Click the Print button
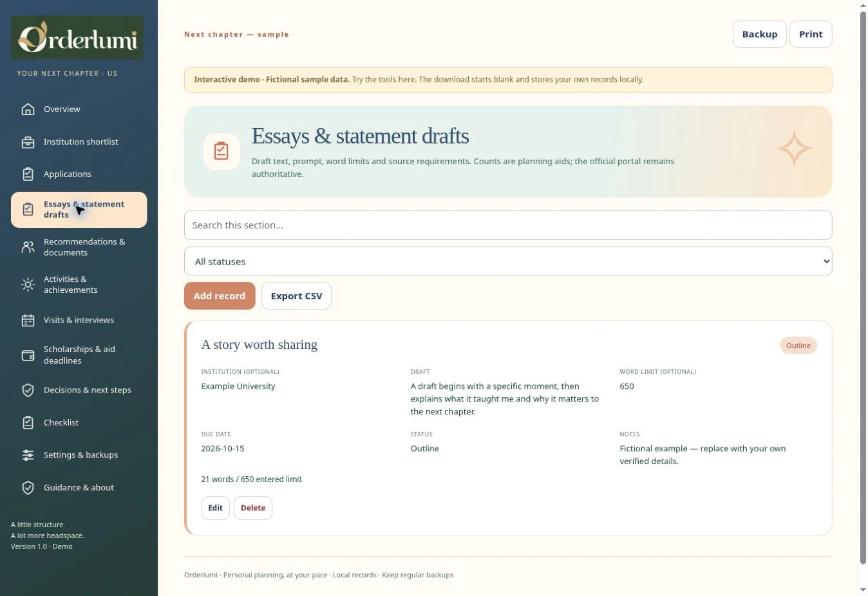Viewport: 868px width, 596px height. pos(811,34)
